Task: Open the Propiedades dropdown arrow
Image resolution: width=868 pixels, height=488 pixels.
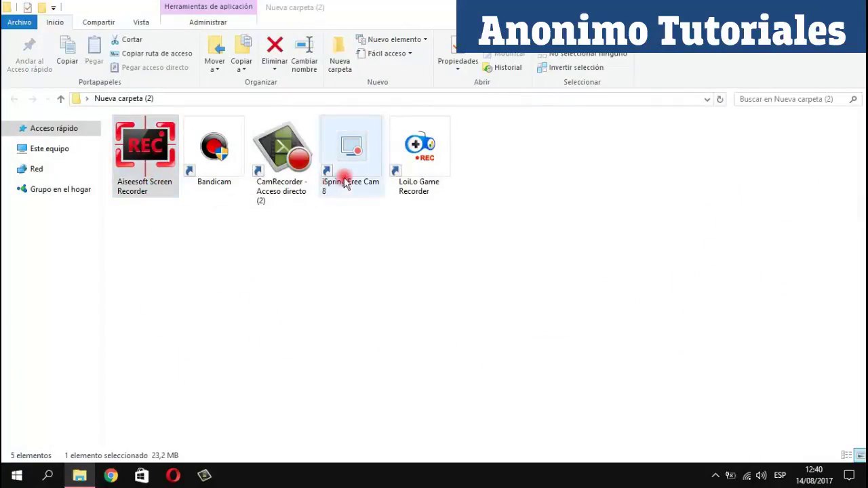Action: click(x=458, y=69)
